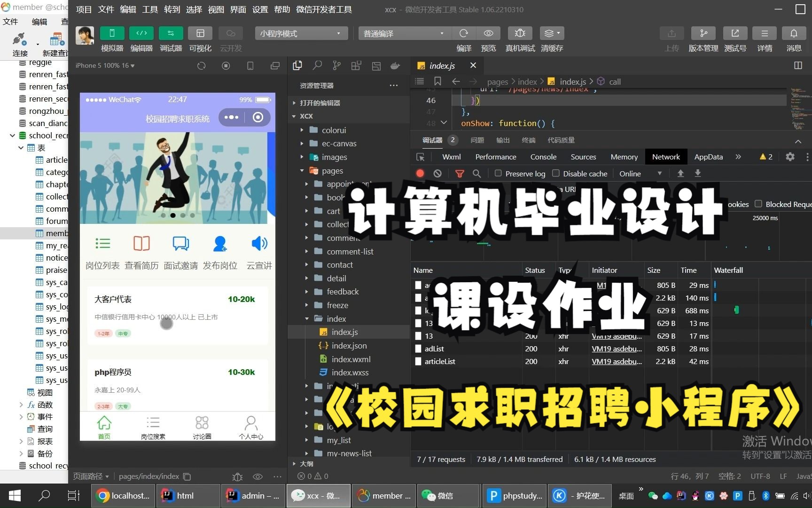Open the 设置 menu
The image size is (812, 508).
click(x=260, y=9)
